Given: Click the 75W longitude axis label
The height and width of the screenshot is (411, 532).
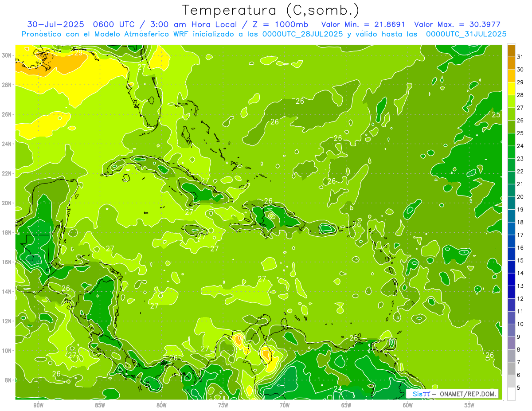Looking at the screenshot, I should tap(223, 406).
